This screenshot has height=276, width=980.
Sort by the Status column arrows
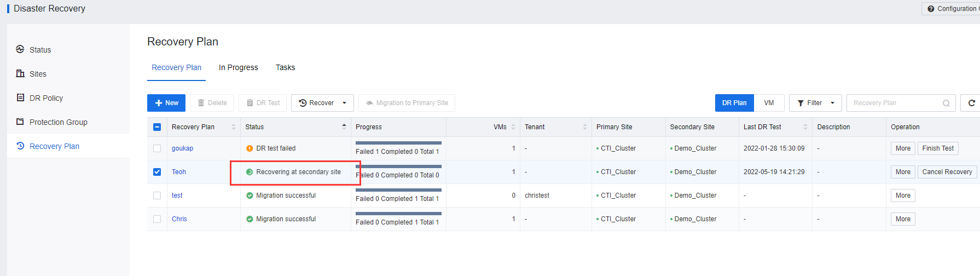(344, 127)
